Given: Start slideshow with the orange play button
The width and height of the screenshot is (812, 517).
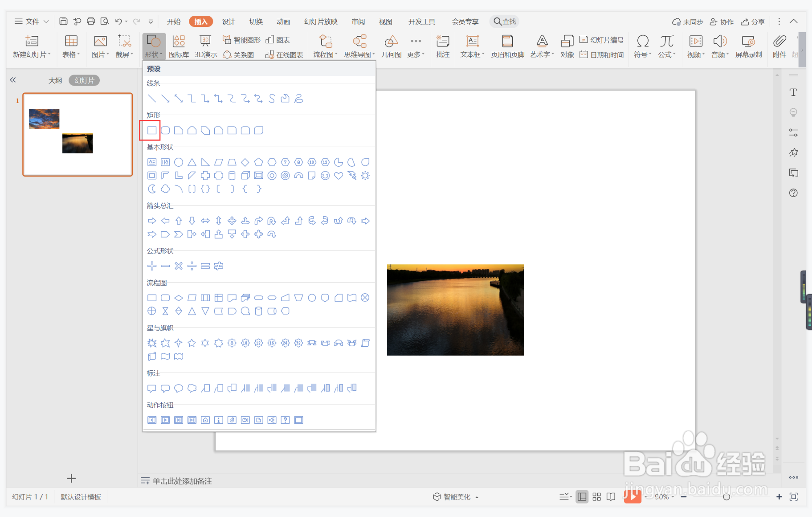Looking at the screenshot, I should click(x=632, y=496).
